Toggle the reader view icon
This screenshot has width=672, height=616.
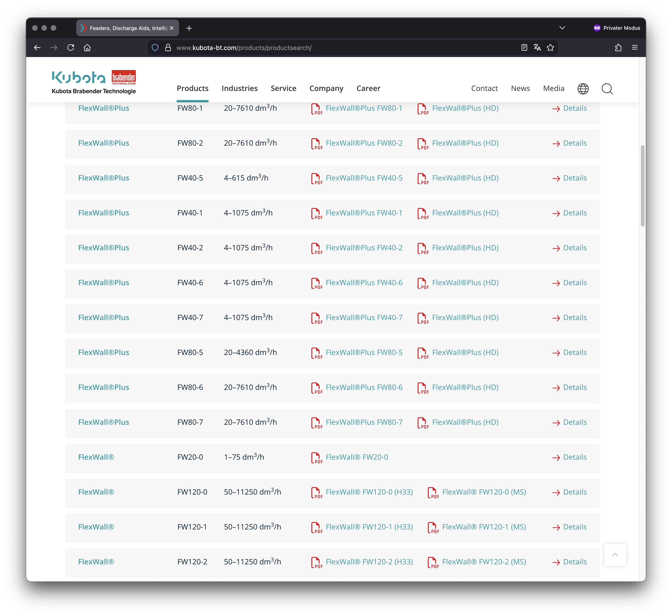(524, 48)
